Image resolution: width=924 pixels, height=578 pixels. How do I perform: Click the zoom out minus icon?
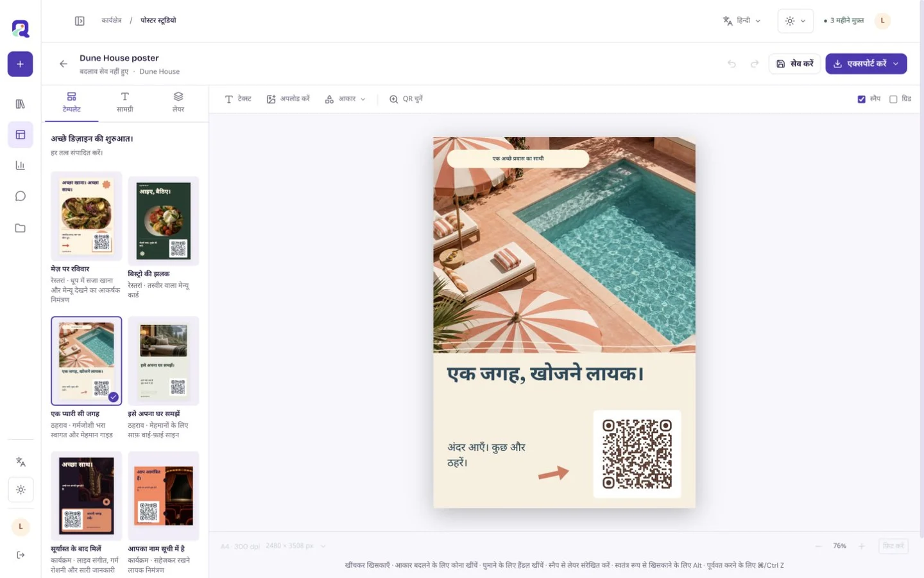(x=818, y=546)
